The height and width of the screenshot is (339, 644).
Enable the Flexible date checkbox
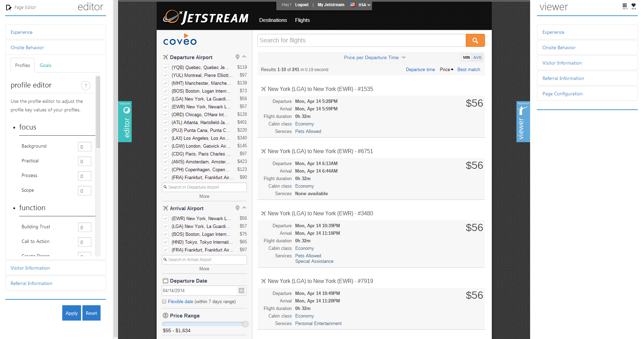click(164, 301)
